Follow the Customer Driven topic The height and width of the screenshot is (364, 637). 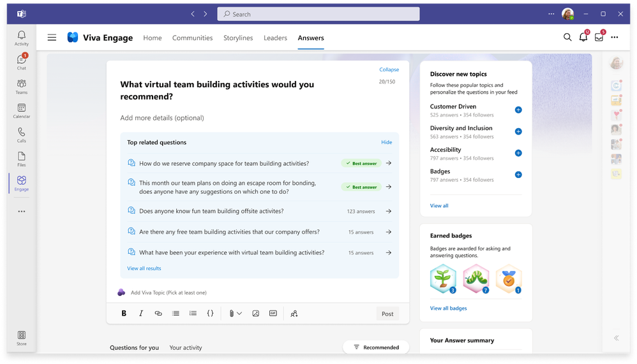(518, 110)
